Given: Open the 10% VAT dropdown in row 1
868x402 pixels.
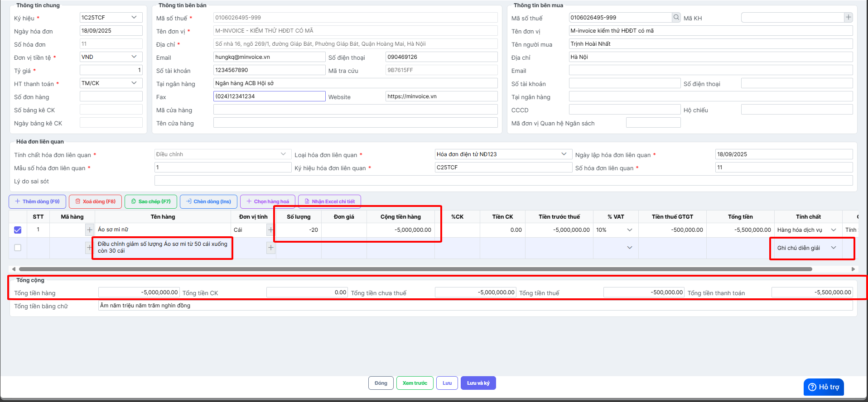Looking at the screenshot, I should click(629, 230).
